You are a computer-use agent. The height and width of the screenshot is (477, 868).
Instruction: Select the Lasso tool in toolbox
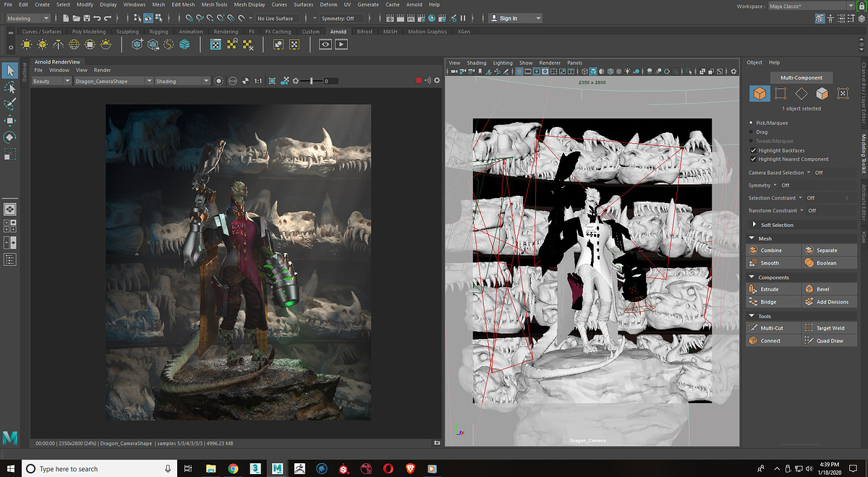click(10, 87)
